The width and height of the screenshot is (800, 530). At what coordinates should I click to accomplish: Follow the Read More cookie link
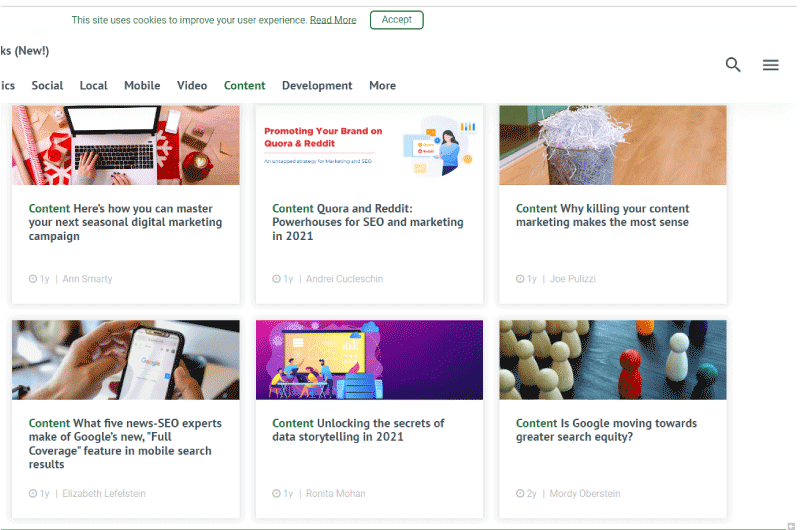pos(333,20)
